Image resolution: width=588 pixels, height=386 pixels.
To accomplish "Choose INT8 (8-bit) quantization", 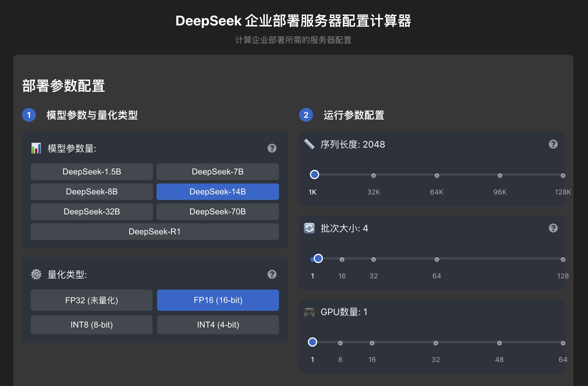I will pos(91,325).
